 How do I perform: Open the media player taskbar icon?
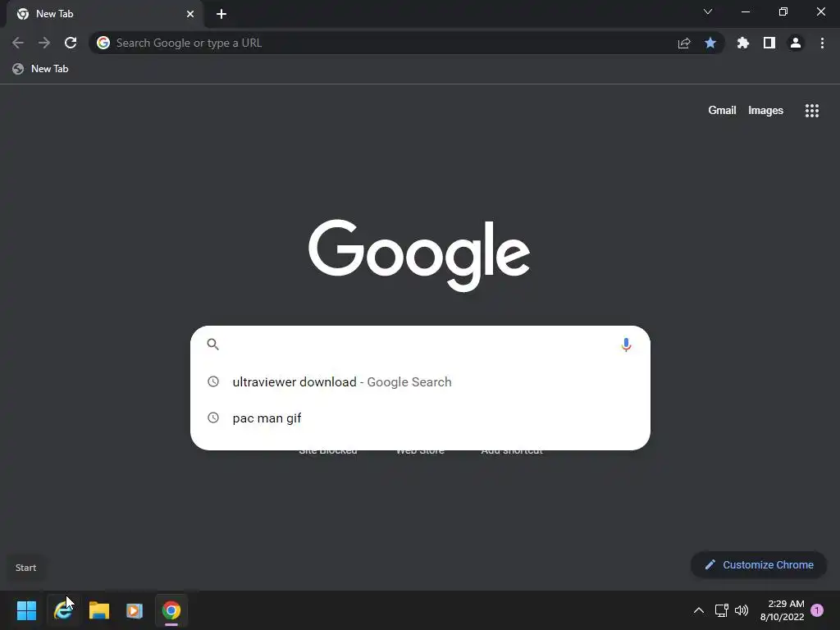[135, 610]
